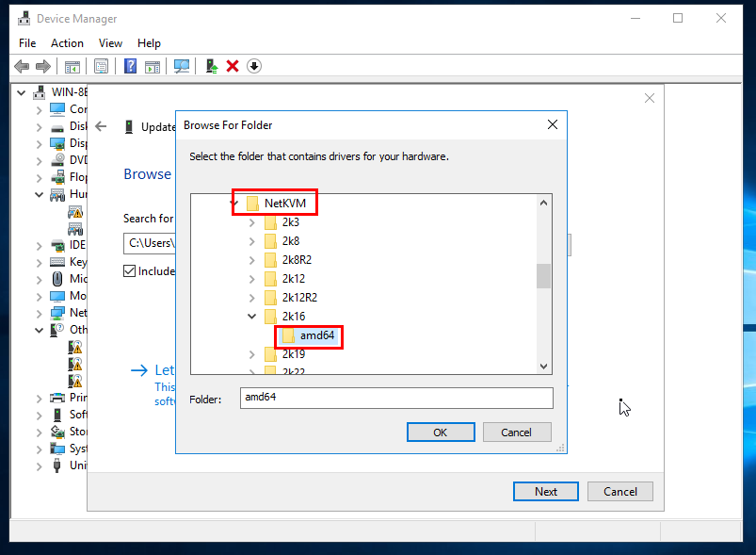Image resolution: width=756 pixels, height=555 pixels.
Task: Select the DVD/CD-ROM drives category icon
Action: (57, 160)
